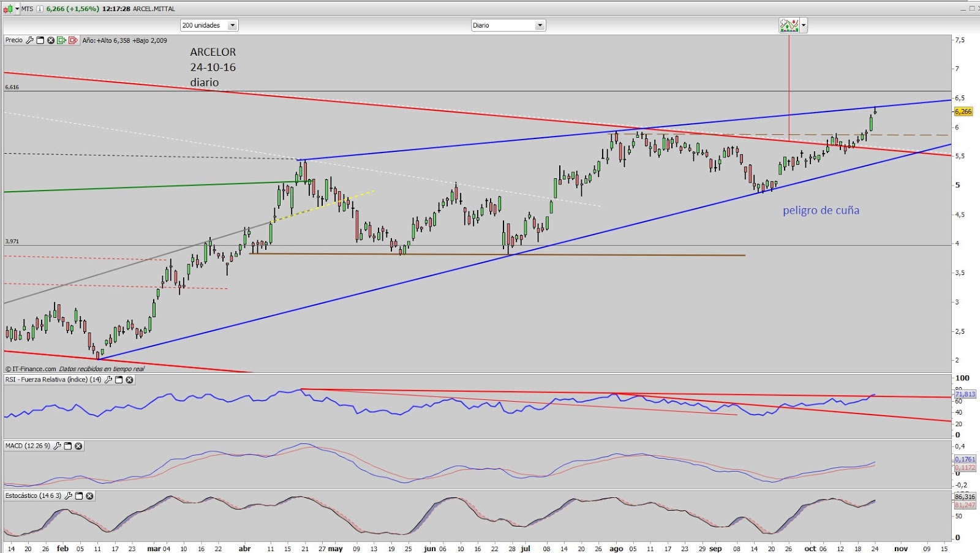The image size is (980, 553).
Task: Maximize the chart window
Action: pos(972,9)
